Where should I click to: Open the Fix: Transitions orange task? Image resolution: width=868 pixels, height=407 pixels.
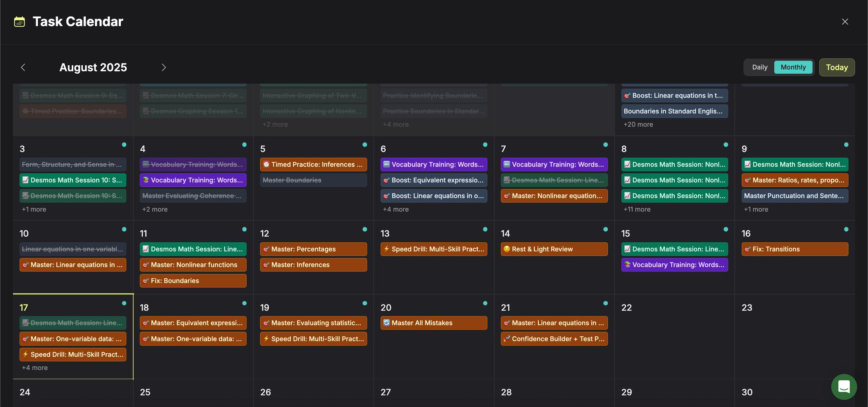tap(795, 249)
